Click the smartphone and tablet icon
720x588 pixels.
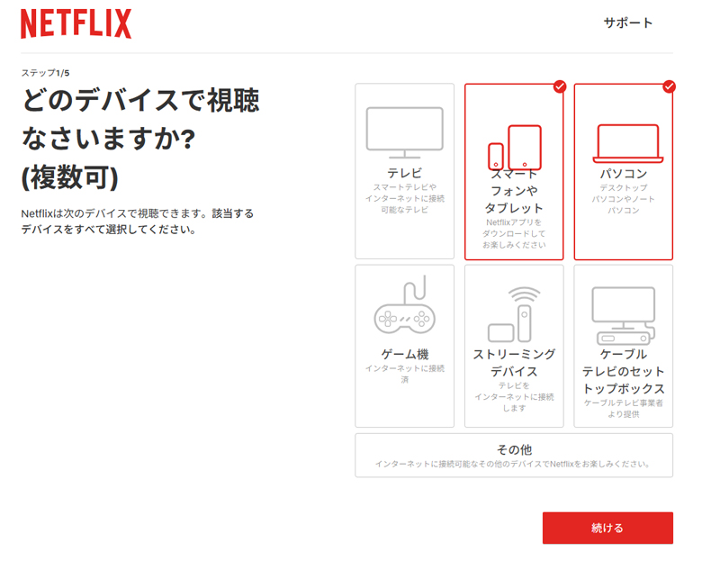[514, 147]
